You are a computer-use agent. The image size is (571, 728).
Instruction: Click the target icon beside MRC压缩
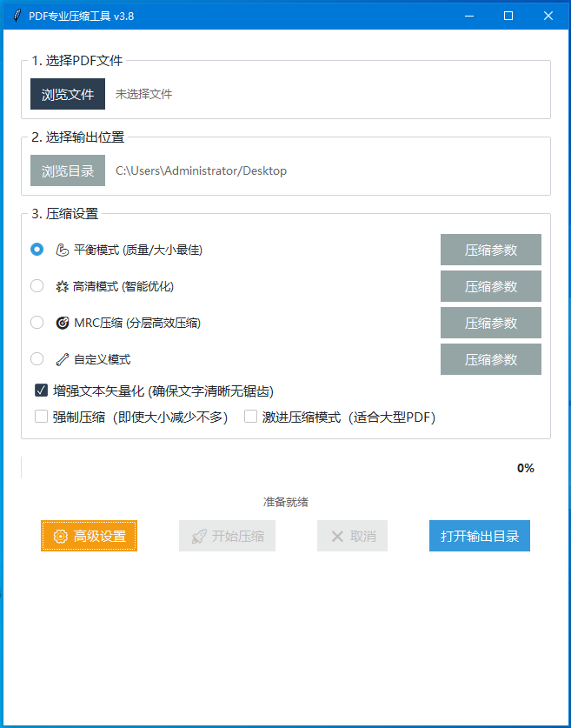click(62, 323)
